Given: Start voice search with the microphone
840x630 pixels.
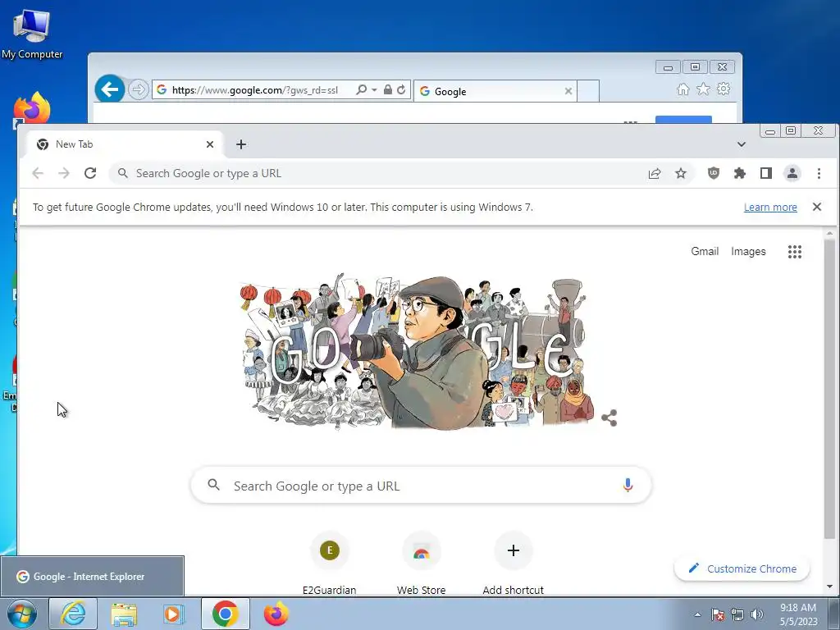Looking at the screenshot, I should click(x=628, y=486).
